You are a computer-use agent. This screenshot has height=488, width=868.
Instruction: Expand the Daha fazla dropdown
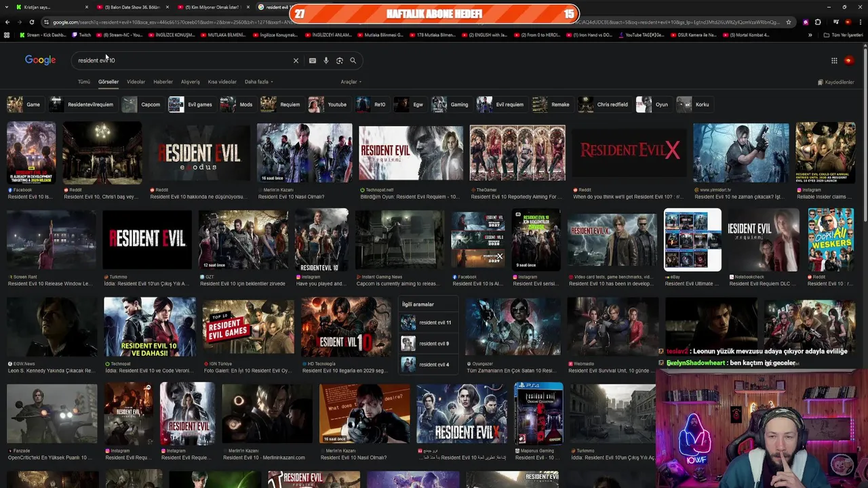coord(258,82)
